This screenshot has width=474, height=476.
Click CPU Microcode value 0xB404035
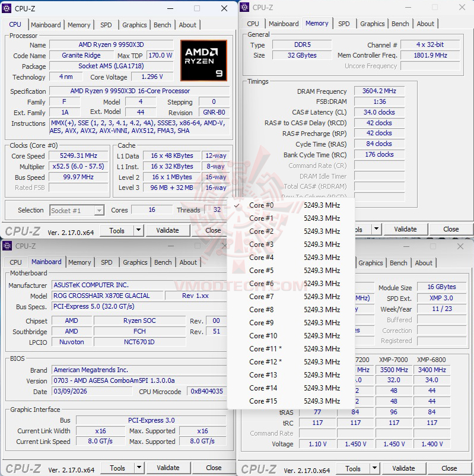pos(206,391)
